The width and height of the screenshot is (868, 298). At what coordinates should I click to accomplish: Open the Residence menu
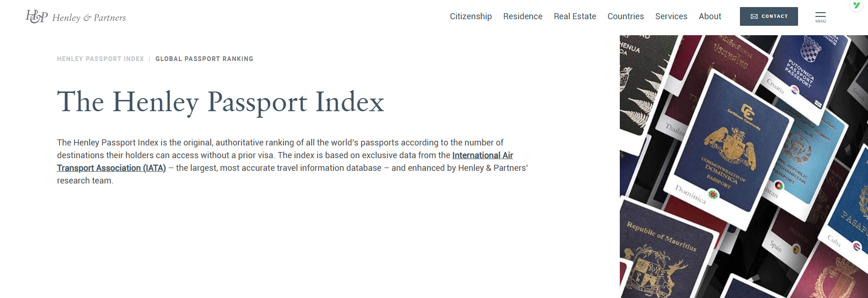coord(523,16)
